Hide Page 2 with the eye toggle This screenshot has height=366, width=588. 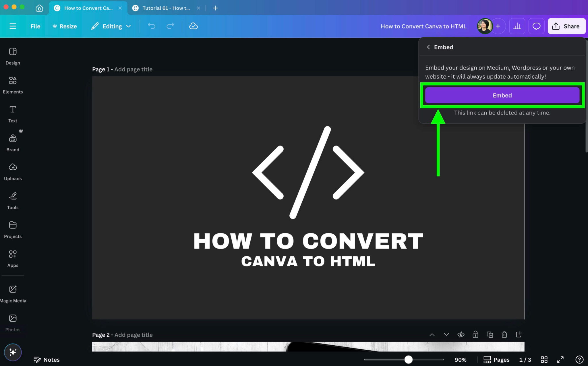click(x=461, y=334)
